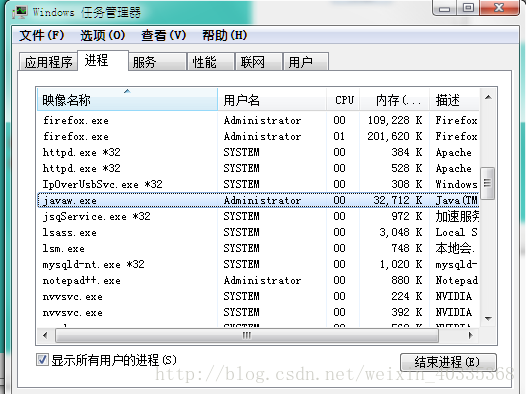Toggle 显示所有用户的进程 checkbox

(43, 360)
